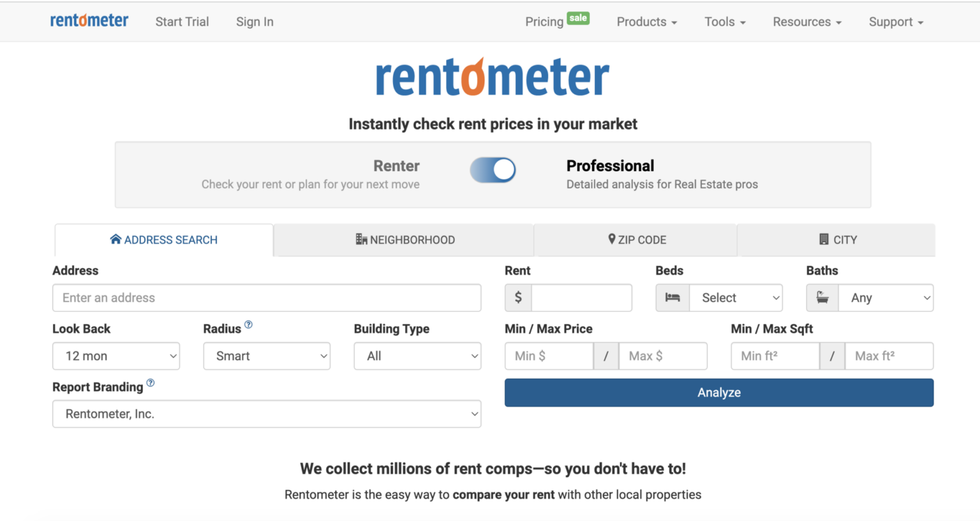Click the bed icon beside the Beds selector
Screen dimensions: 980x521
pos(672,298)
